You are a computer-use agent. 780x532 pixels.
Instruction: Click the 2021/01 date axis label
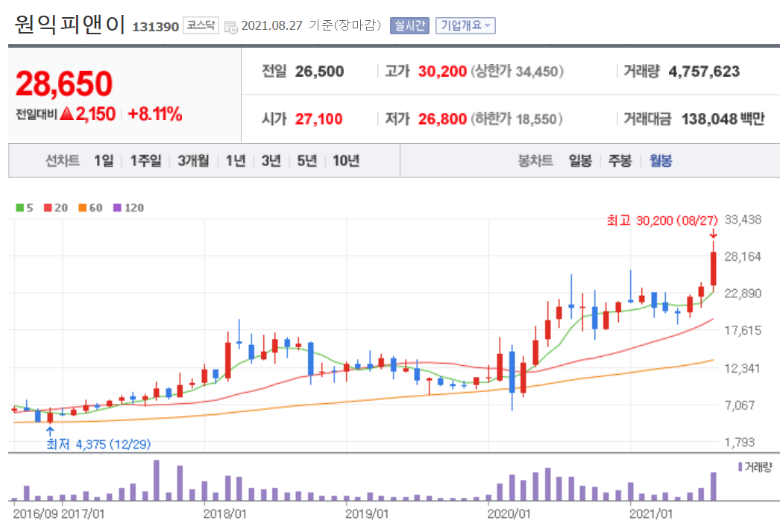651,514
